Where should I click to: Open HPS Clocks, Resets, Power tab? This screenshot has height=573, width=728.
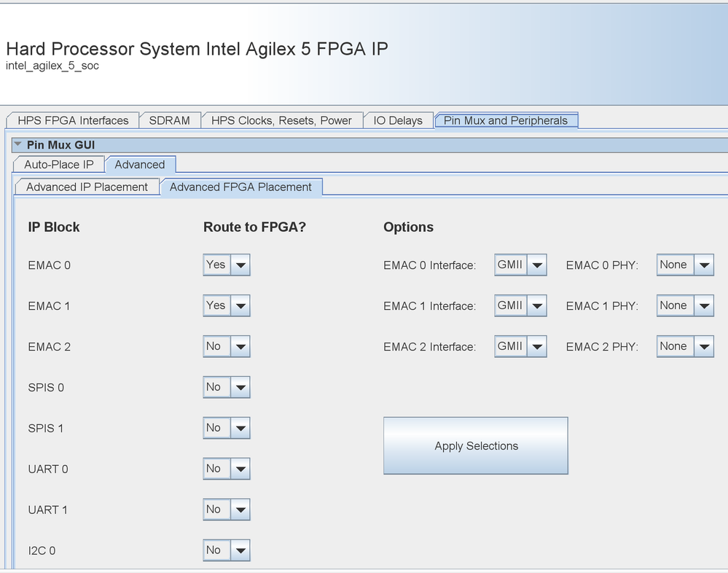click(281, 120)
